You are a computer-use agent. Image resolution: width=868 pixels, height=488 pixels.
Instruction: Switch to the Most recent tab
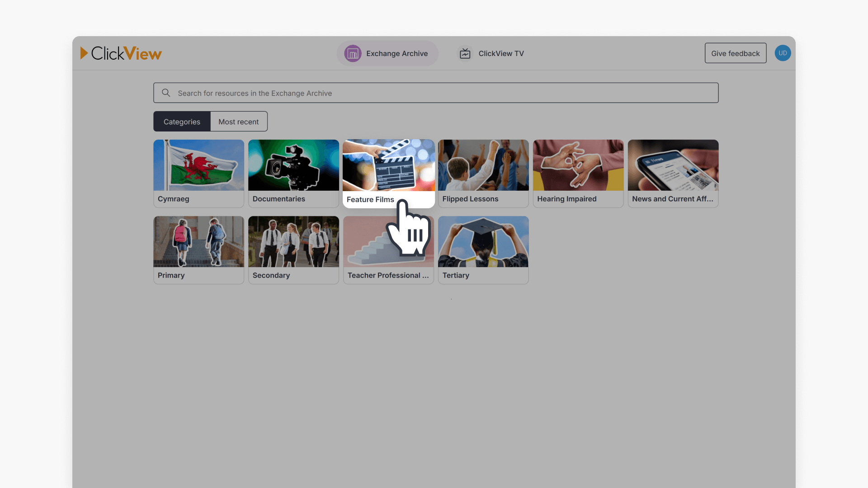point(239,121)
